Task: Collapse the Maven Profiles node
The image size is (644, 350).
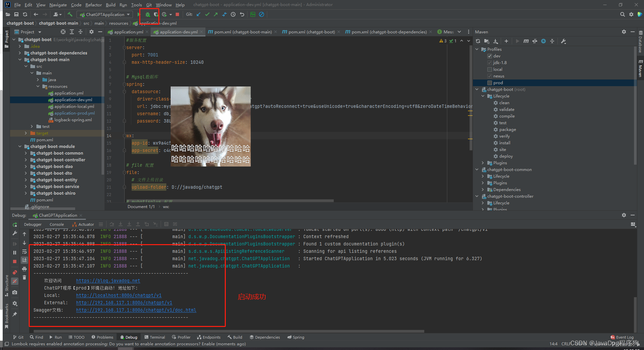Action: click(x=477, y=49)
